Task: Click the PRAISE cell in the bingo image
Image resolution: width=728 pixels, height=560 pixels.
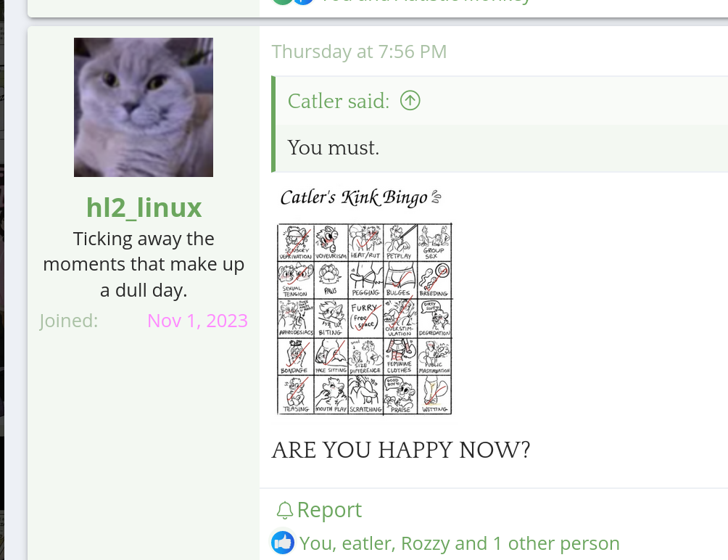Action: tap(400, 395)
